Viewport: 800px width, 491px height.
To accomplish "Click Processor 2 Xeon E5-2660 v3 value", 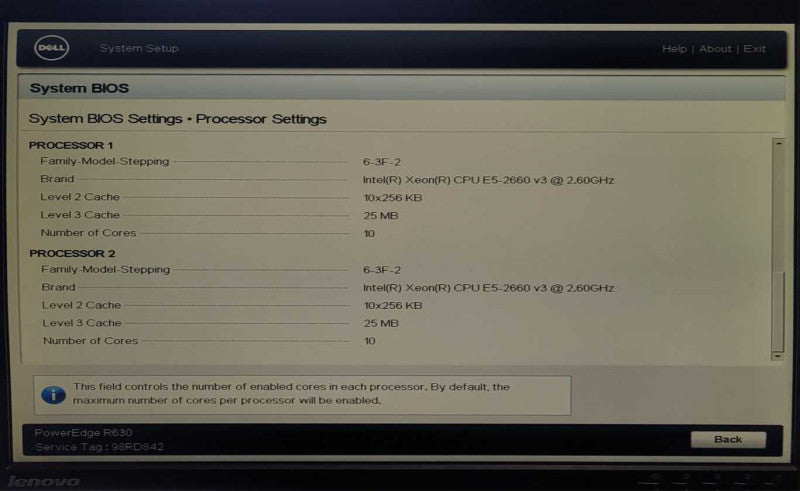I will tap(488, 288).
